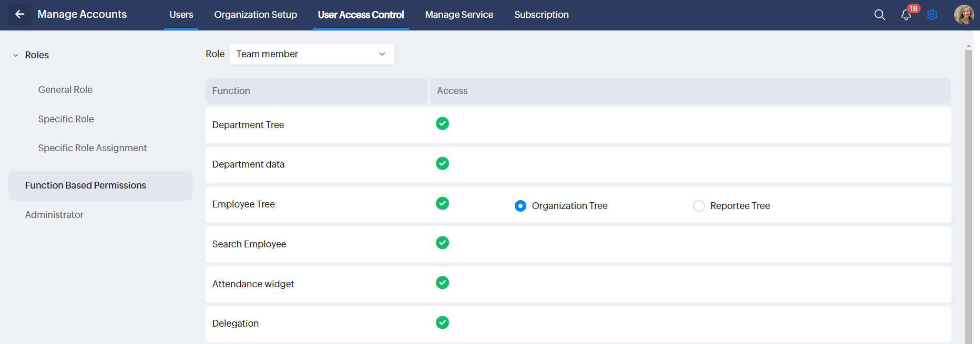The height and width of the screenshot is (344, 980).
Task: Toggle Search Employee access checkmark
Action: point(442,243)
